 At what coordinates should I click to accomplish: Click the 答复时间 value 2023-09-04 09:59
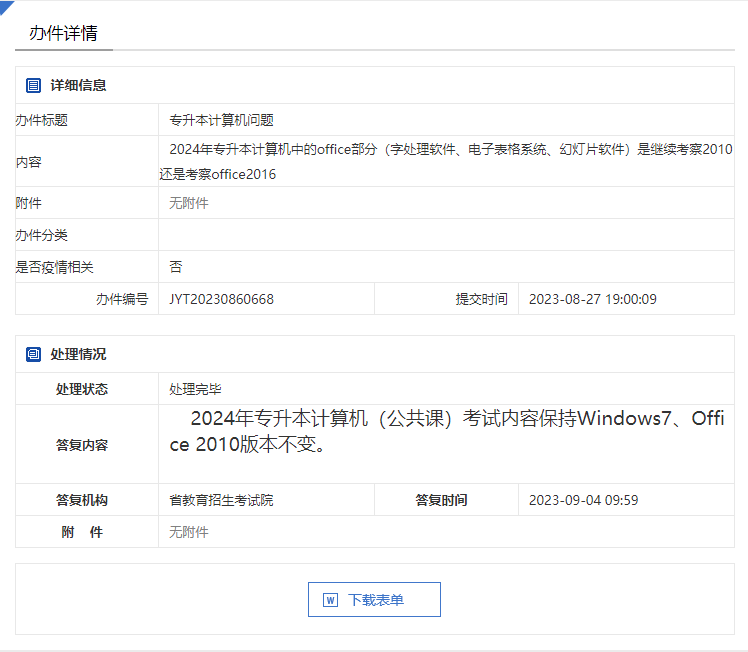click(x=583, y=500)
